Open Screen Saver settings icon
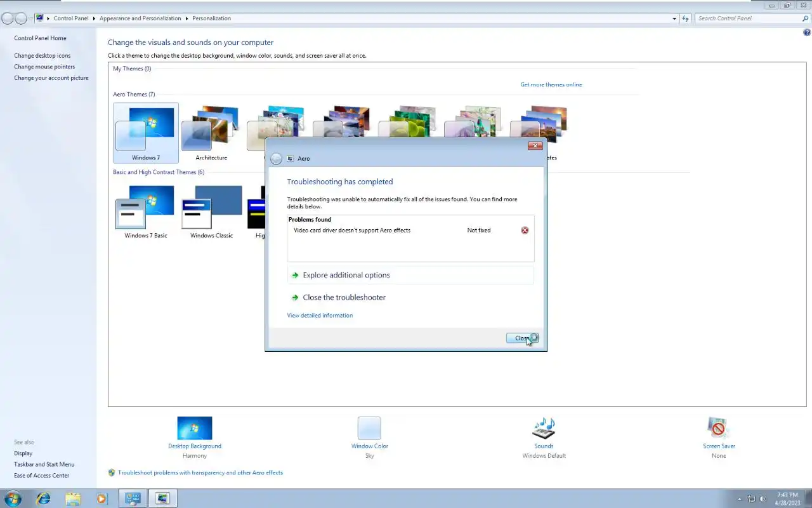 click(x=718, y=428)
